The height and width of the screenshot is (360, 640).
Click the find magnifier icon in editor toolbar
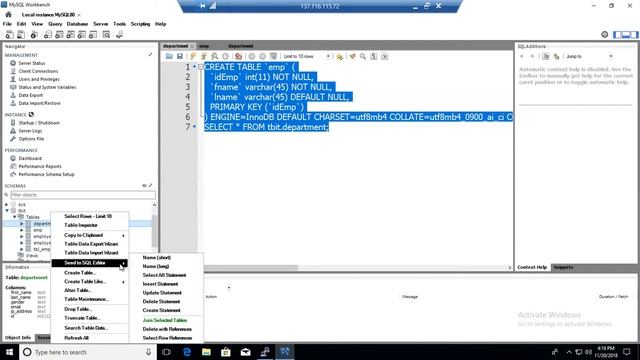point(363,56)
